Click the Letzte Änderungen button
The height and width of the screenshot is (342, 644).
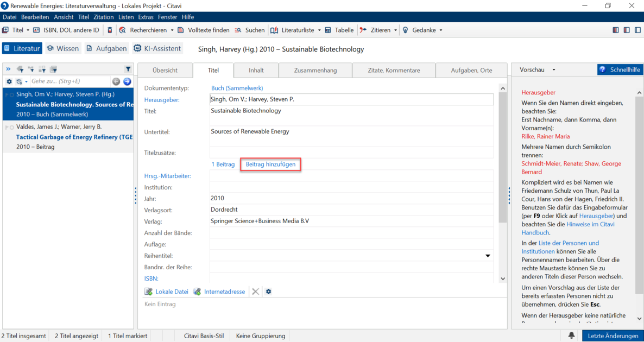click(613, 336)
